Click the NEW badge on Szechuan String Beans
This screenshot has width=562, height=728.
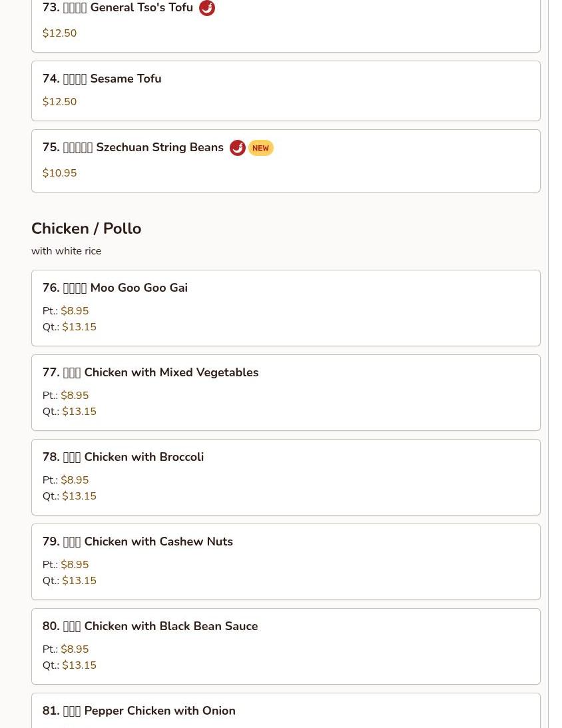[x=261, y=148]
